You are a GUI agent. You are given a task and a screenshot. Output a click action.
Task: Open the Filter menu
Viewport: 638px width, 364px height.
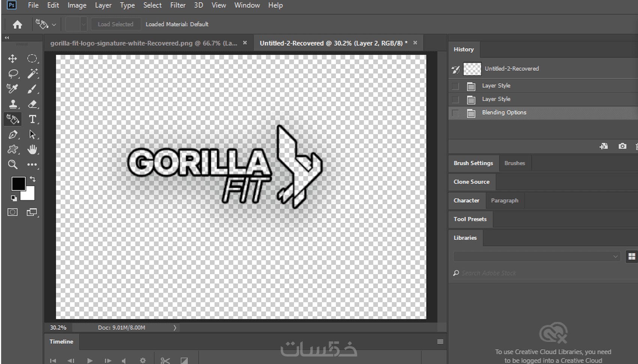(x=178, y=5)
